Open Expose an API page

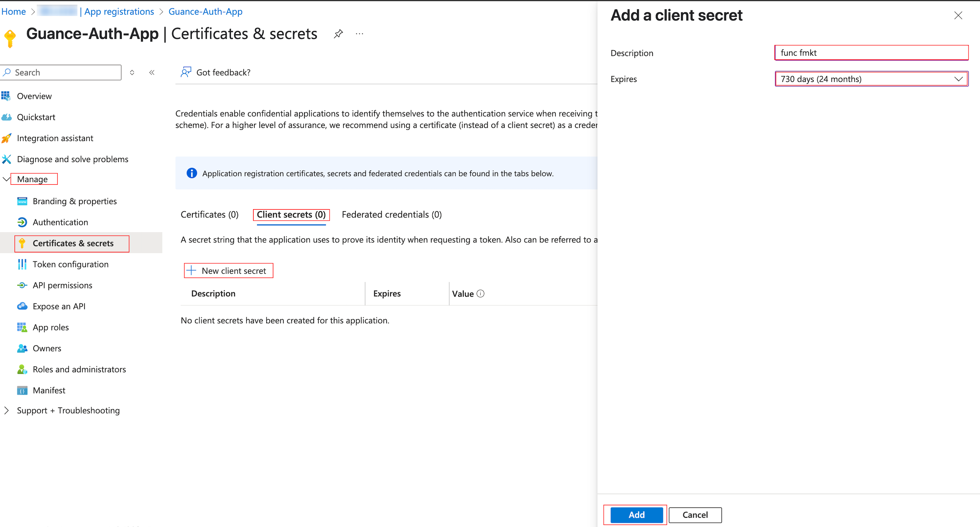59,306
